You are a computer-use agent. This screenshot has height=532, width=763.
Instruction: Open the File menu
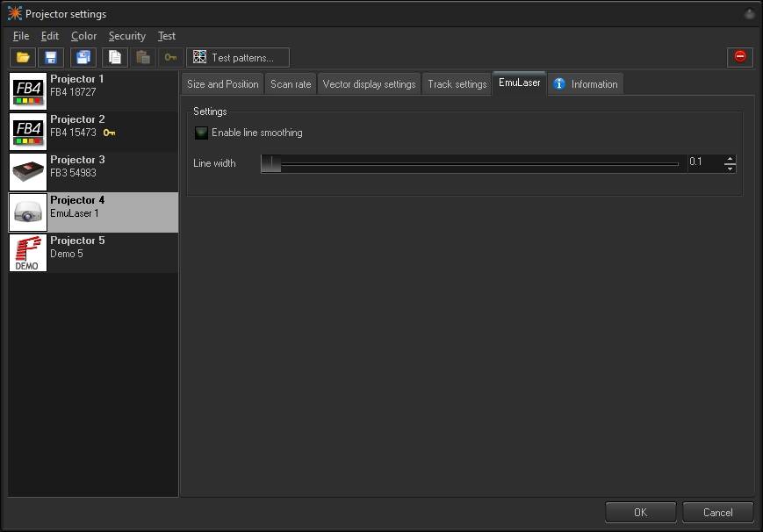(x=20, y=36)
